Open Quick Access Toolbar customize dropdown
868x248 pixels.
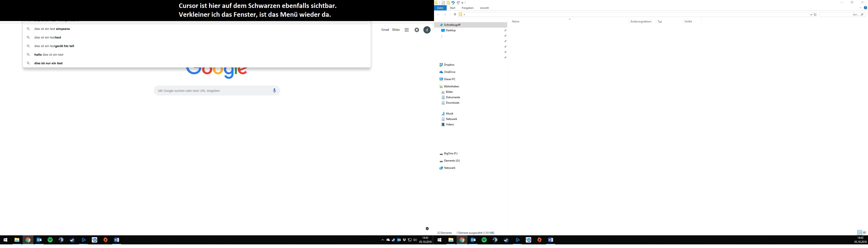(463, 3)
